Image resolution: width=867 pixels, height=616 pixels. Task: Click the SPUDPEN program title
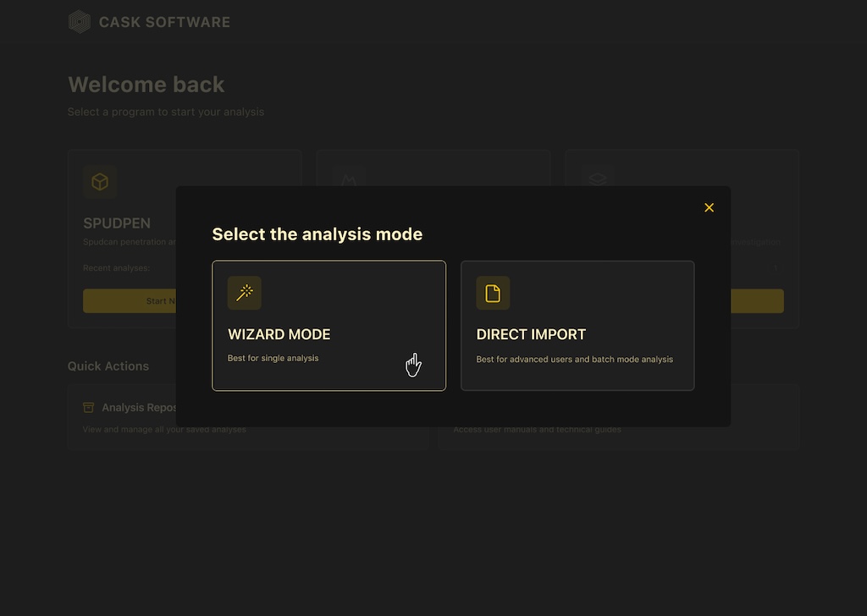pyautogui.click(x=117, y=223)
